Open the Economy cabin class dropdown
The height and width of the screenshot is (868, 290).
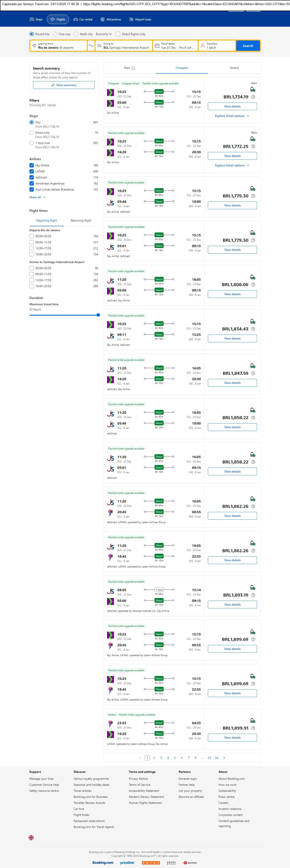click(104, 34)
